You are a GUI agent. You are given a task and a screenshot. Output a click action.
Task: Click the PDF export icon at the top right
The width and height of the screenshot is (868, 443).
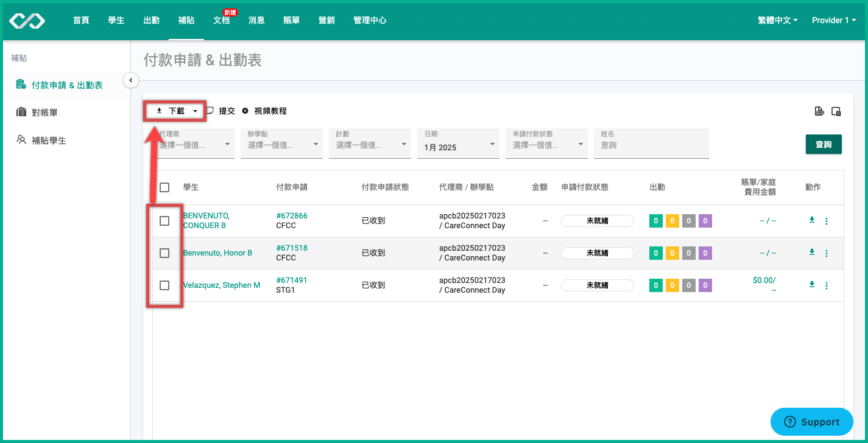pos(819,111)
